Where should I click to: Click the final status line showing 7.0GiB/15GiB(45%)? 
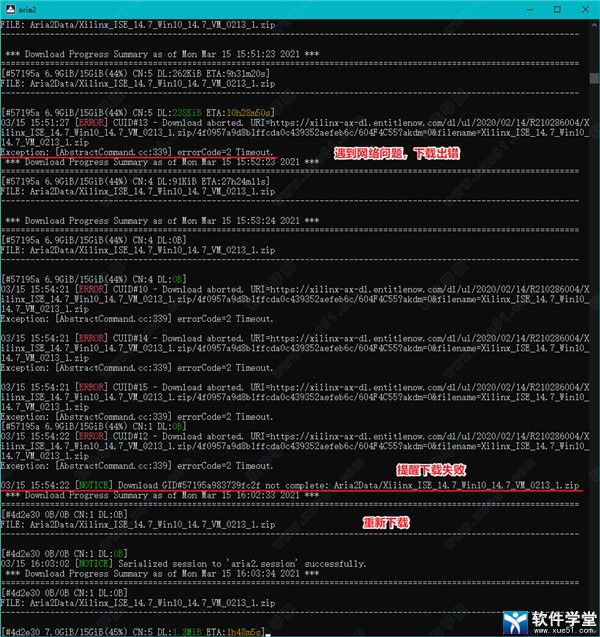pos(133,632)
